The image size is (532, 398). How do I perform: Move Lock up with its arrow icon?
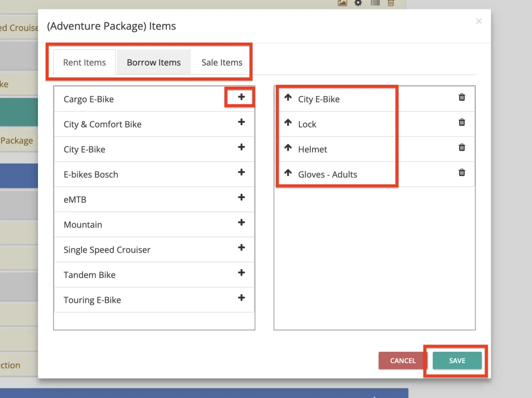(x=288, y=123)
